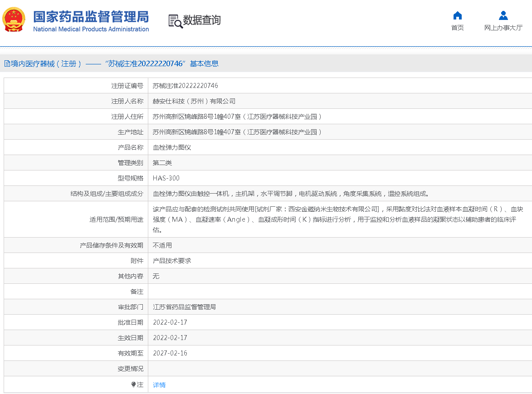
Task: Click the home house icon
Action: click(457, 16)
